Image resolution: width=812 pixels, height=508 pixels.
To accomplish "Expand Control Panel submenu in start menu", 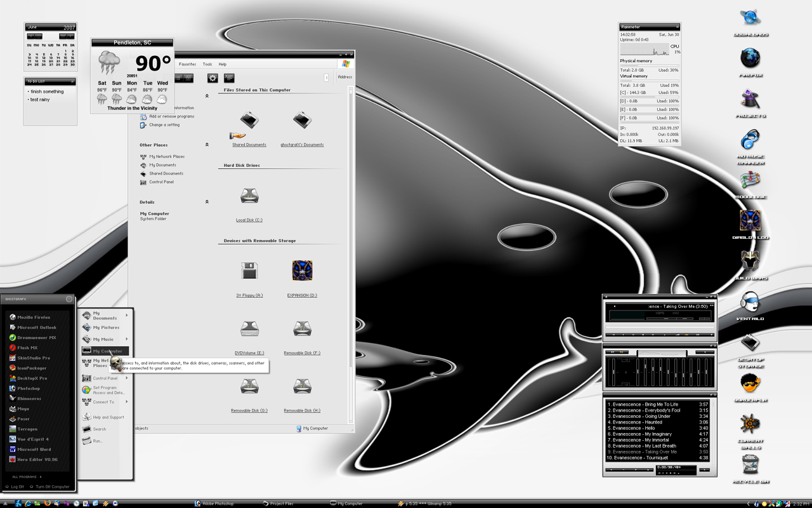I will (x=127, y=378).
